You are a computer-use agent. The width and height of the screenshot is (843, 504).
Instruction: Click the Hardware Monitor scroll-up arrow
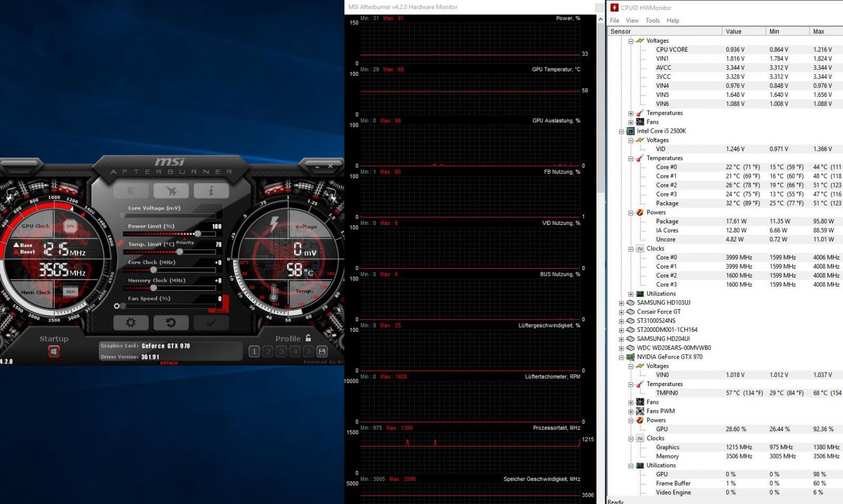600,19
